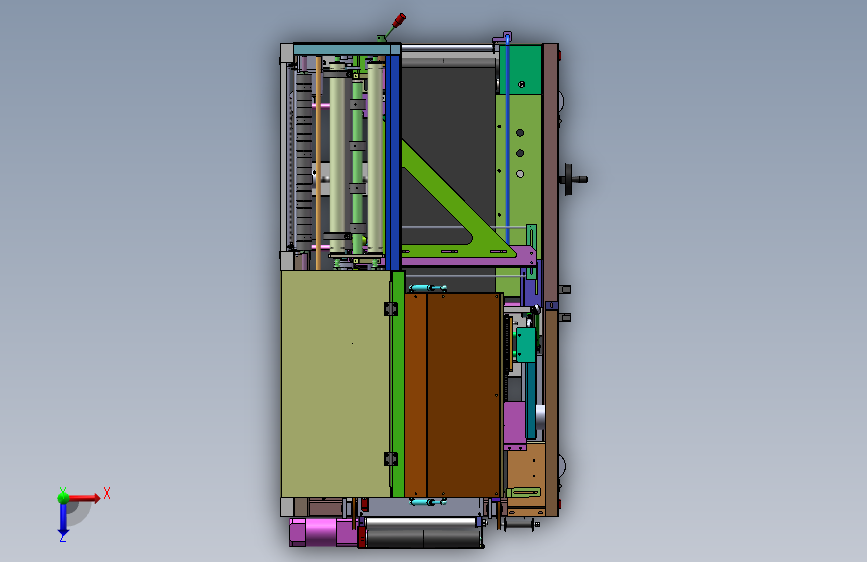867x562 pixels.
Task: Select the orange vertical rod in the roller section
Action: point(318,163)
